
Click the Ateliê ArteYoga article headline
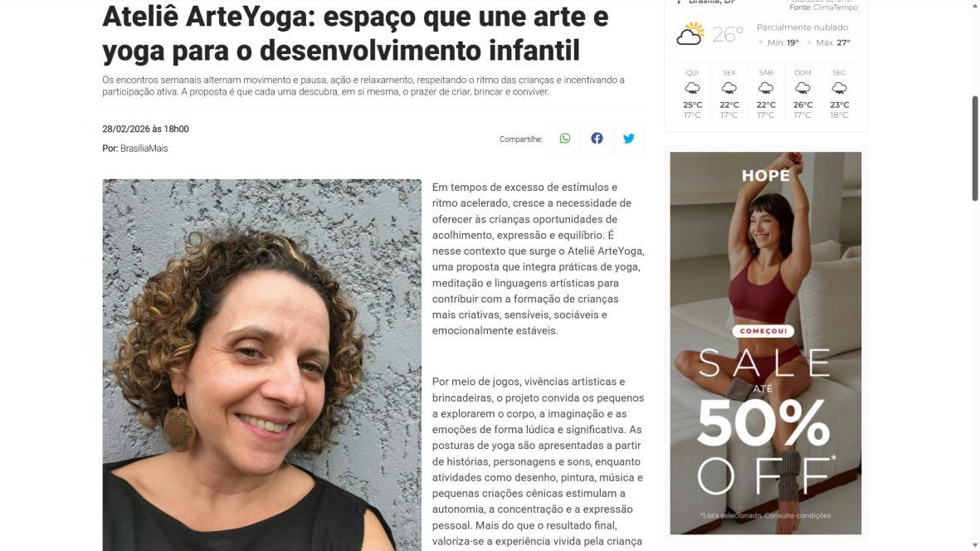point(355,34)
